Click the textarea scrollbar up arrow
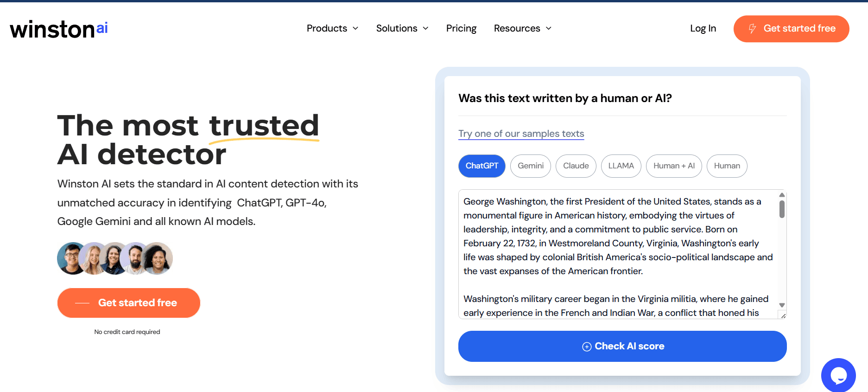 click(782, 195)
